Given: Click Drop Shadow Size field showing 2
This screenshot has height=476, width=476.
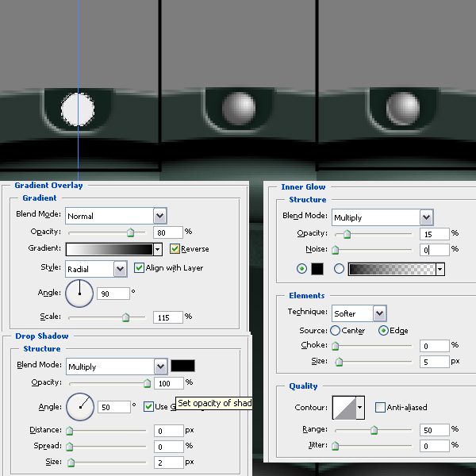Looking at the screenshot, I should coord(169,463).
